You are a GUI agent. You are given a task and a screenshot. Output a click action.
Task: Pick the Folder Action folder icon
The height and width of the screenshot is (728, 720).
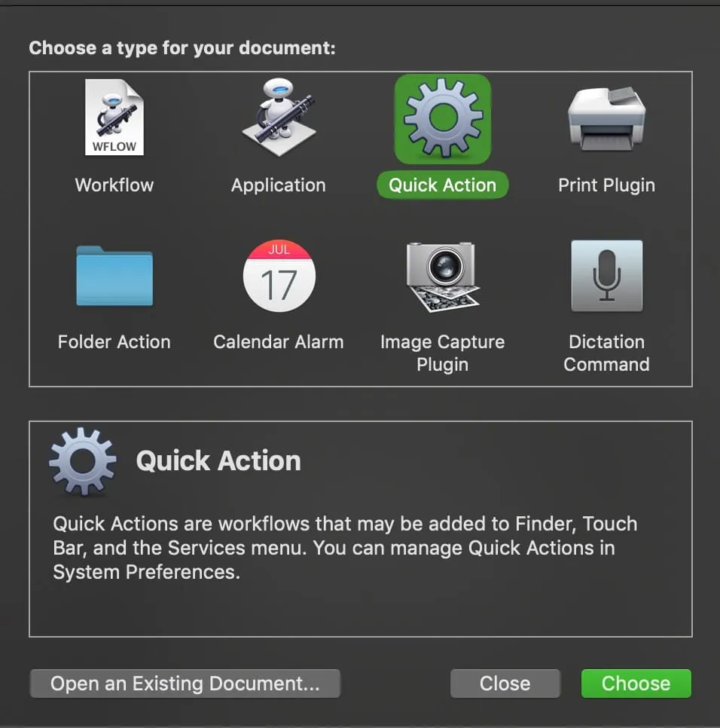coord(114,277)
